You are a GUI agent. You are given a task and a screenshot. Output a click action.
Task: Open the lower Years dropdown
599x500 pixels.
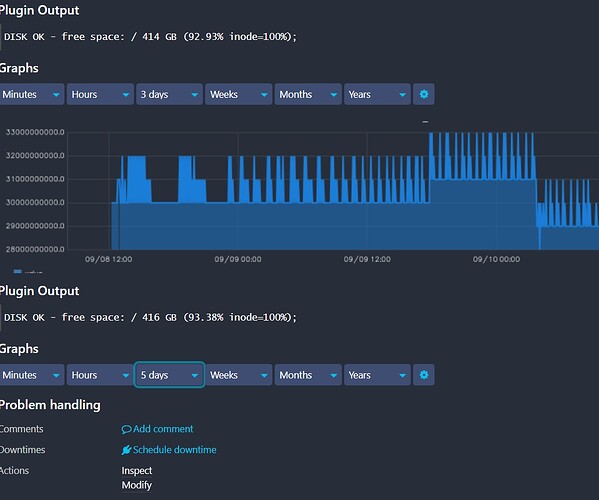[377, 375]
